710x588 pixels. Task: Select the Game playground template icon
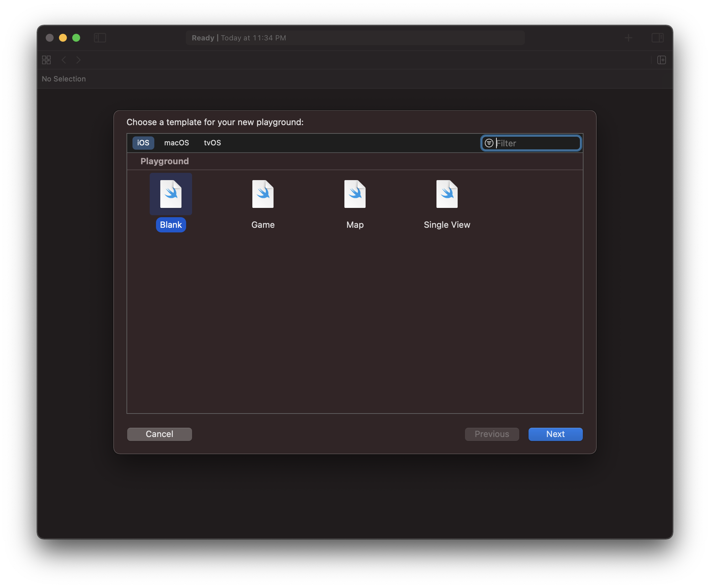[x=263, y=194]
